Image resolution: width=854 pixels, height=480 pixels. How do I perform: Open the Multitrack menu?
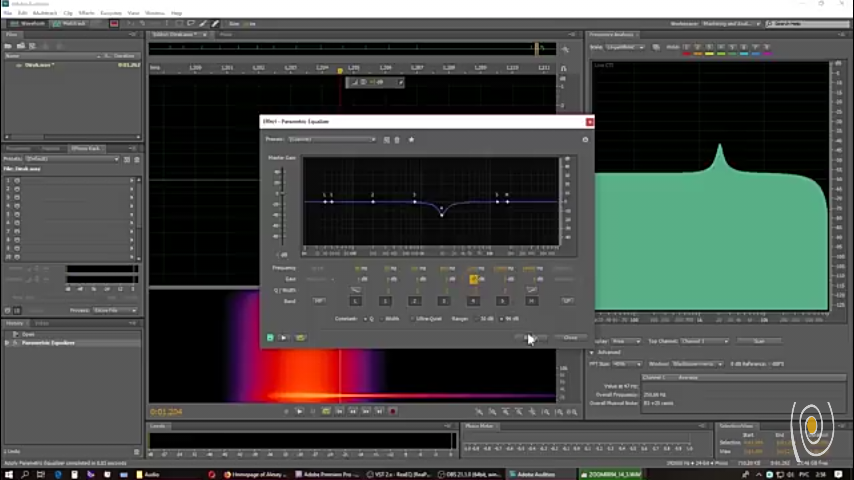pos(46,13)
